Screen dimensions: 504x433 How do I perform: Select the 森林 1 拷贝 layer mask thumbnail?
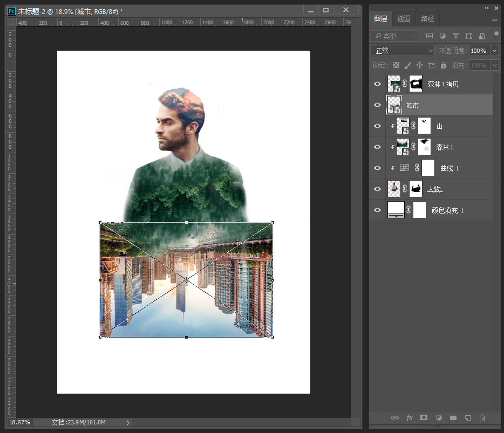416,84
